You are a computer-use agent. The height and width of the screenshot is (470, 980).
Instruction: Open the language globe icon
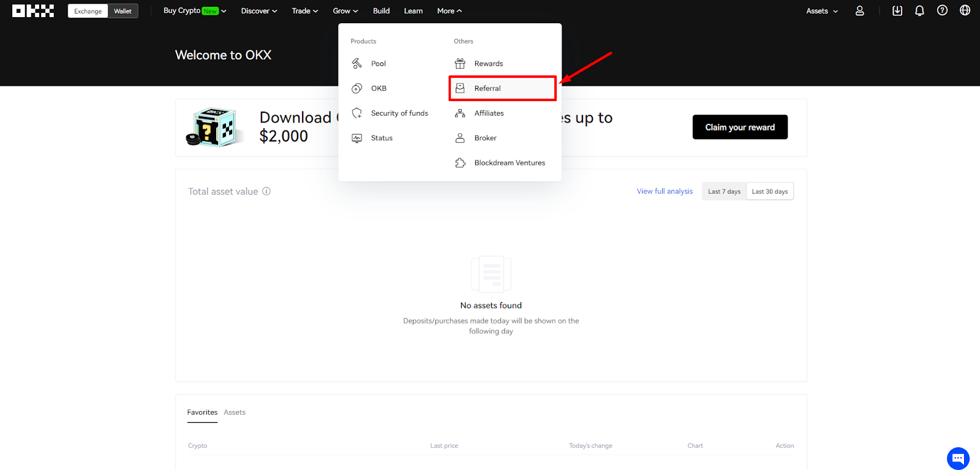tap(965, 10)
